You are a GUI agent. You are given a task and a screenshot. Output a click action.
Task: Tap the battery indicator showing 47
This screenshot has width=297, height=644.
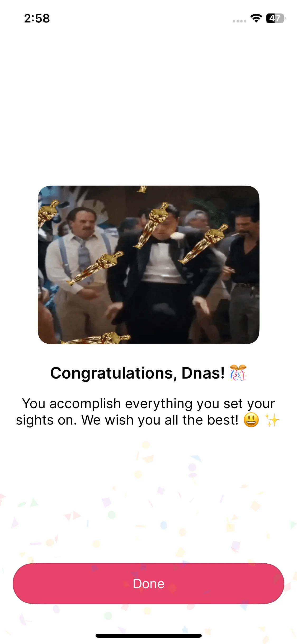click(x=276, y=18)
